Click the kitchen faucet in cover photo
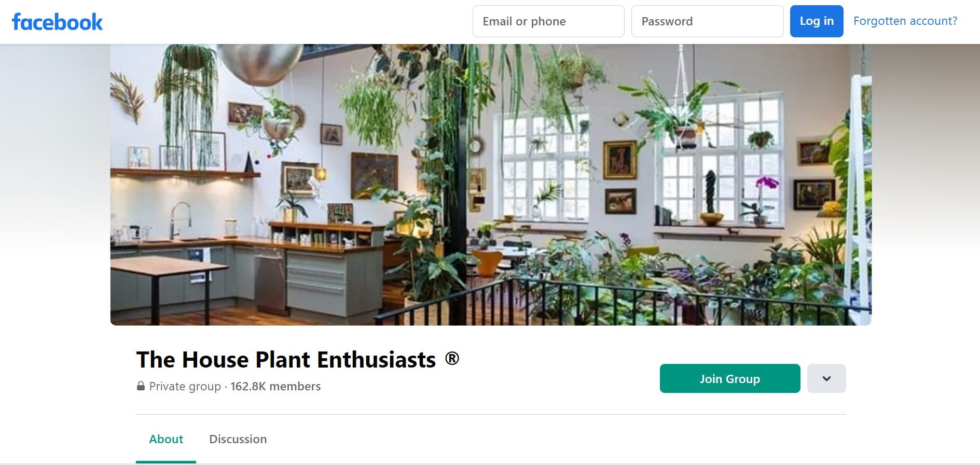Screen dimensions: 980x465 click(x=178, y=220)
